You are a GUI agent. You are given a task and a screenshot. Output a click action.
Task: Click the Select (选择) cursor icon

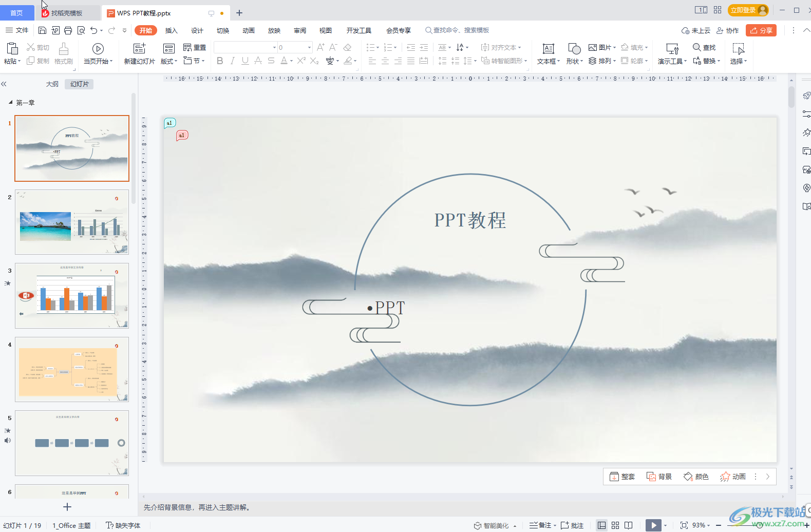(x=739, y=49)
